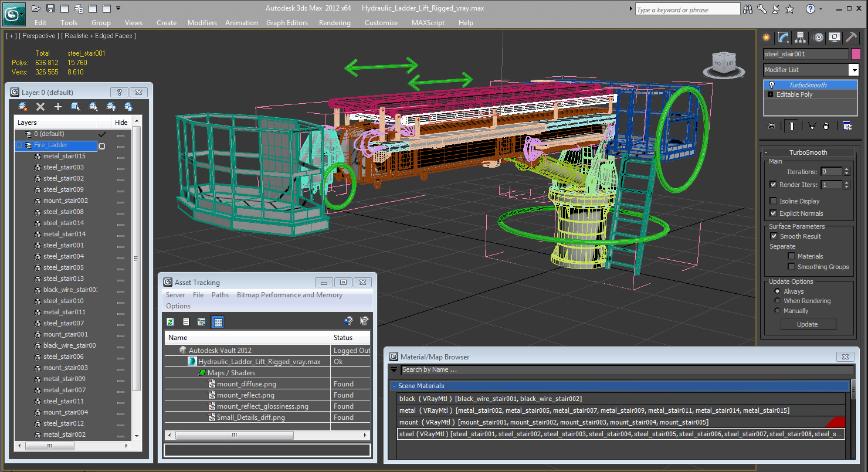Click Configure Modifier Sets icon
Viewport: 868px width, 472px height.
pos(847,125)
